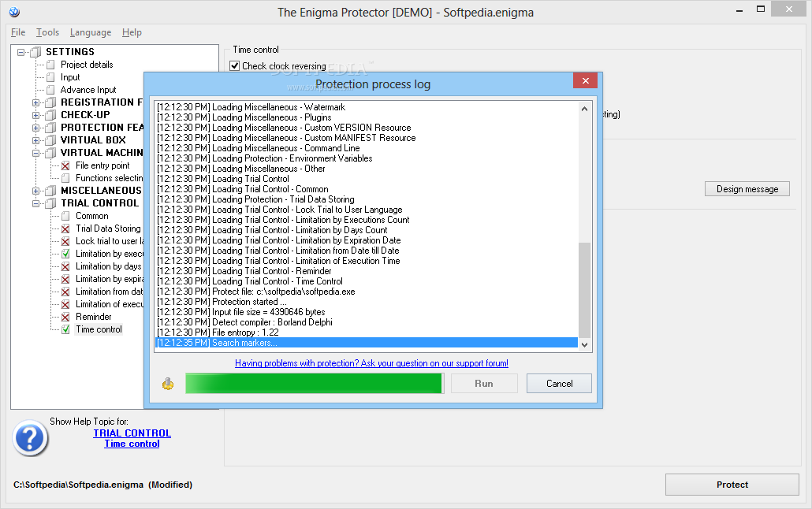This screenshot has width=812, height=509.
Task: Open Time control help topic link
Action: click(132, 444)
